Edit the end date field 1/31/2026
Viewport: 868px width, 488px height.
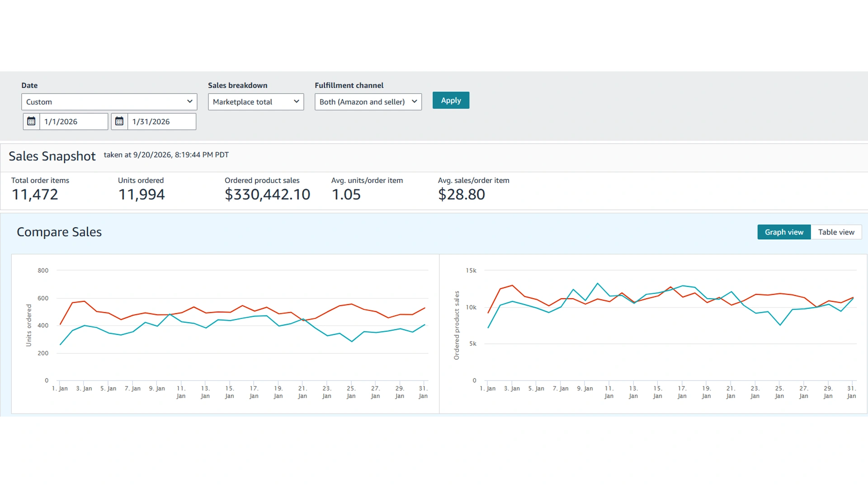(x=162, y=122)
